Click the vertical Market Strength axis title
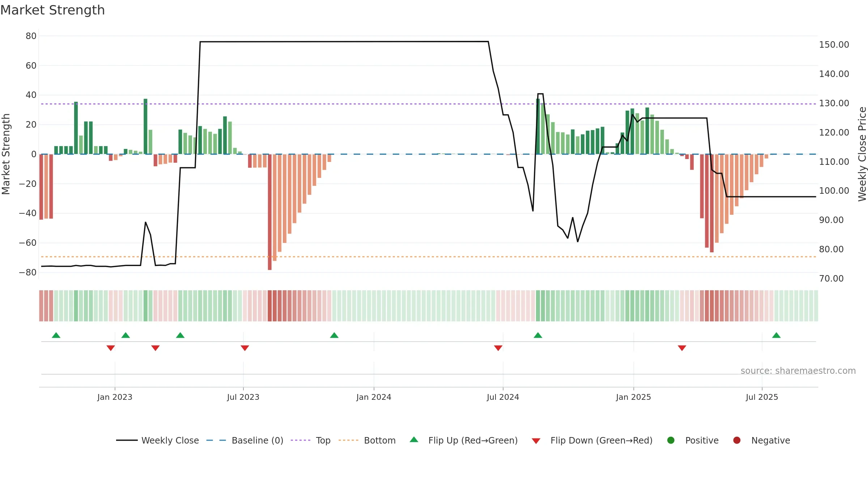This screenshot has width=868, height=488. point(6,154)
